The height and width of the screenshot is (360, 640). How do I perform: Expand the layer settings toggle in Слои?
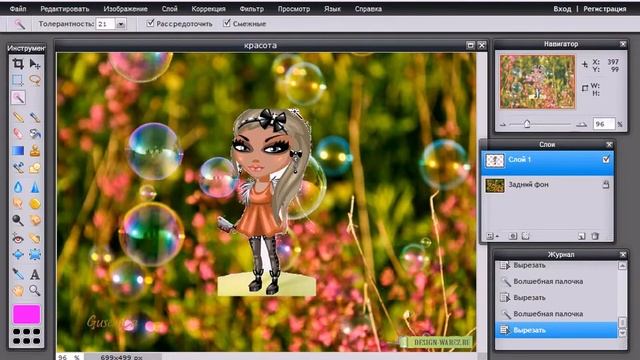point(492,236)
